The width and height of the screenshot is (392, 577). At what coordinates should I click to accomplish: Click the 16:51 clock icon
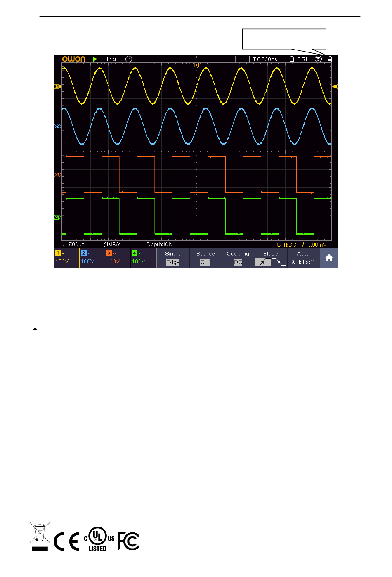pyautogui.click(x=298, y=59)
